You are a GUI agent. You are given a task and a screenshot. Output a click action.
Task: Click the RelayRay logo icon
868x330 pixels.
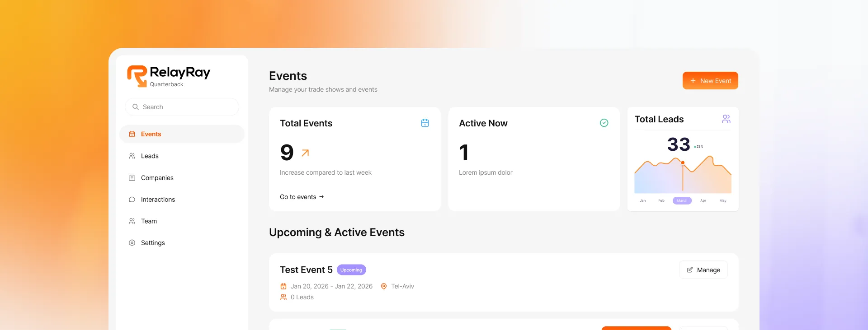pos(137,76)
